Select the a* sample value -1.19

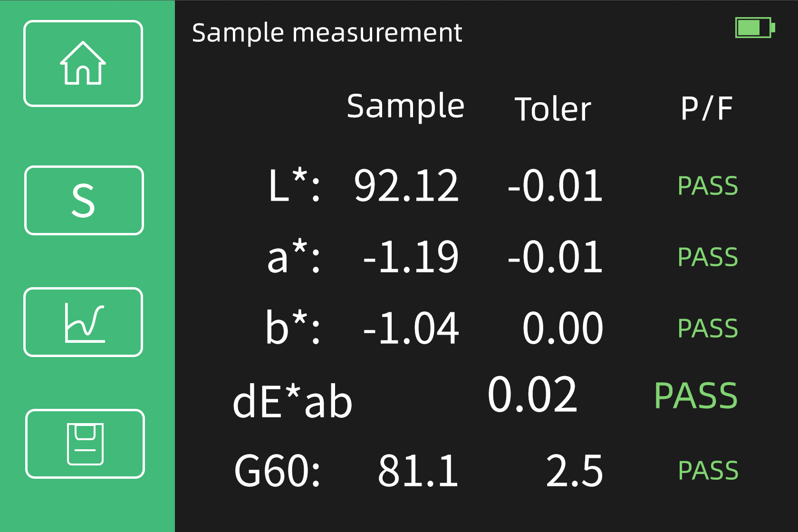[411, 257]
